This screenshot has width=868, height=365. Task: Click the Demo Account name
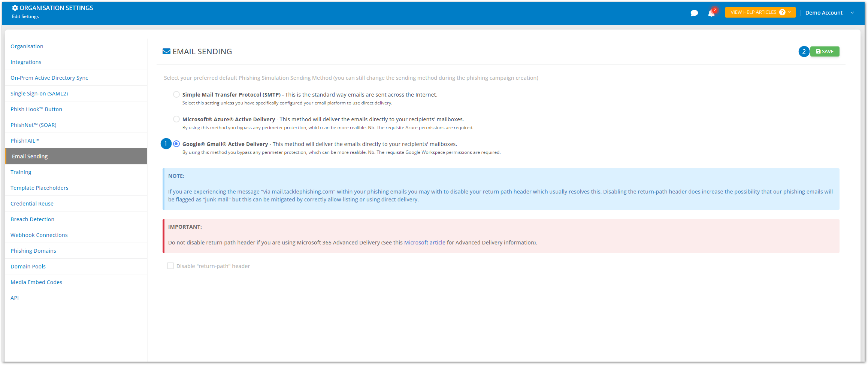[x=823, y=13]
